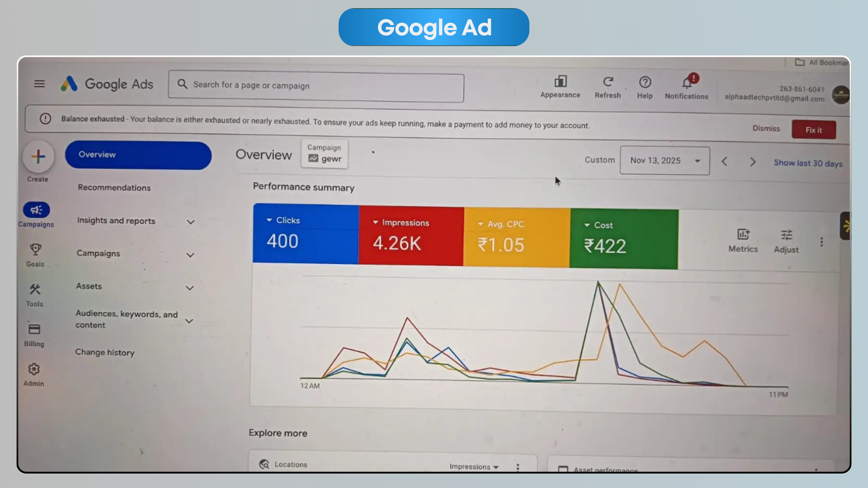Open the Admin gear icon
Viewport: 868px width, 488px height.
coord(34,369)
